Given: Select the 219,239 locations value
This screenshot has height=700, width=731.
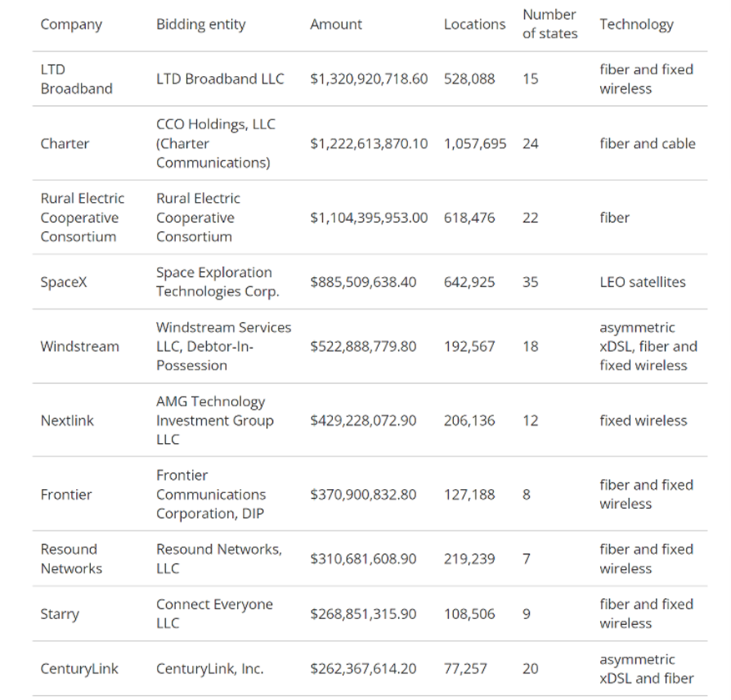Looking at the screenshot, I should 469,559.
